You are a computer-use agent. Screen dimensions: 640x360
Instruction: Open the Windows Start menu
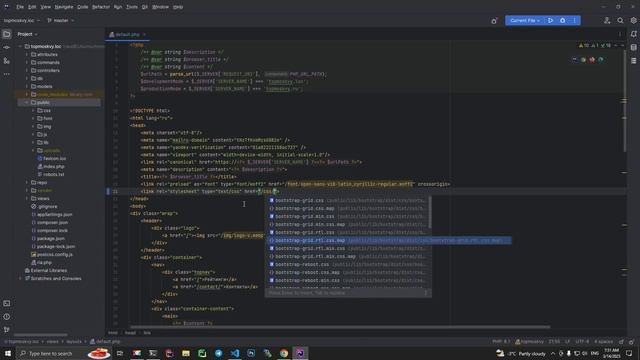(8, 353)
